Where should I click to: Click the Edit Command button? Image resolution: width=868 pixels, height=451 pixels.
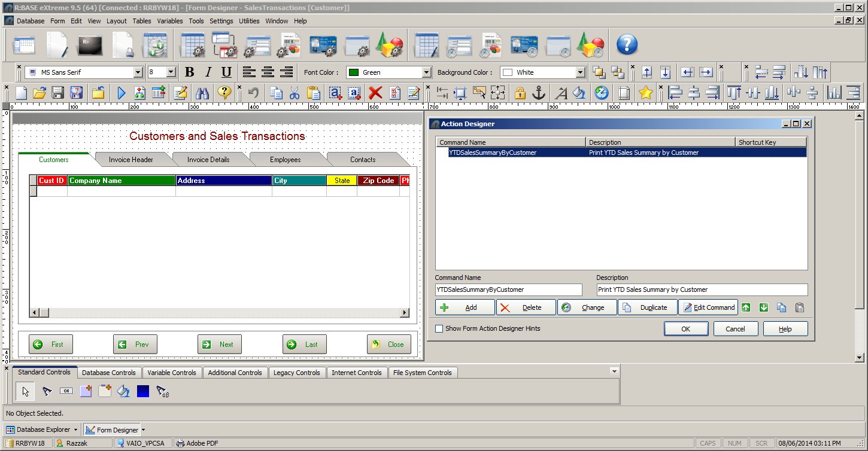(x=708, y=307)
